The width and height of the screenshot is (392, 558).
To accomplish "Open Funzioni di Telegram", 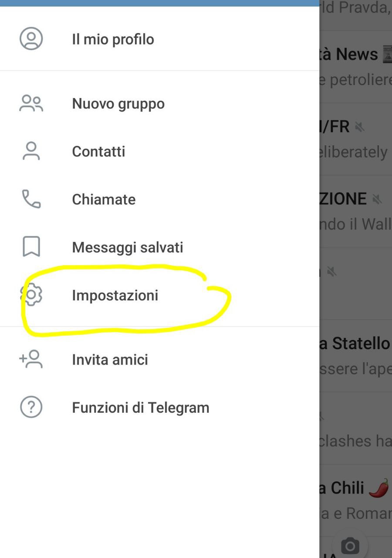I will (x=140, y=408).
